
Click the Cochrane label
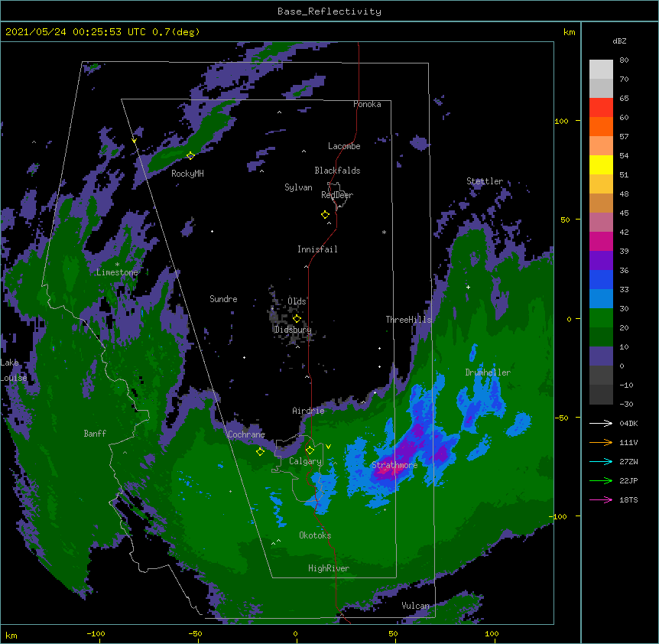(246, 434)
